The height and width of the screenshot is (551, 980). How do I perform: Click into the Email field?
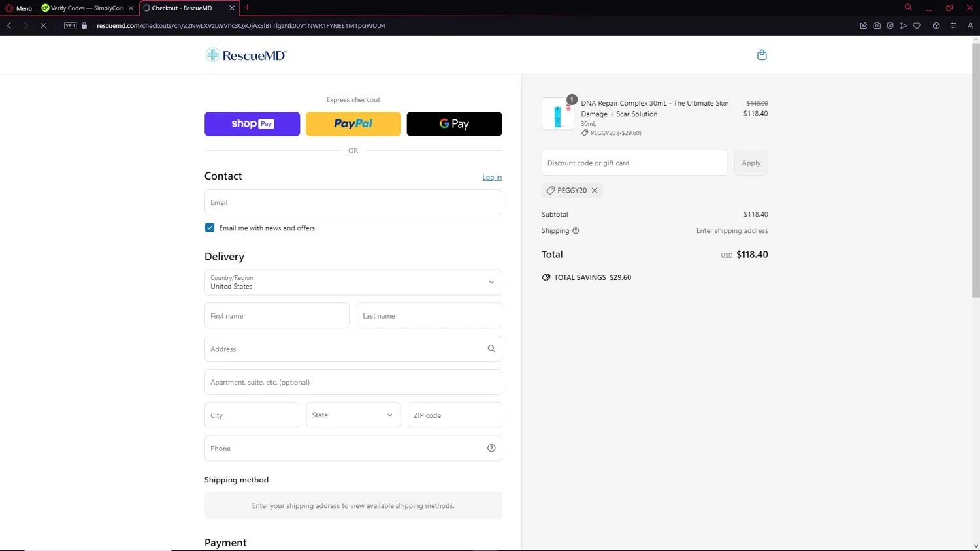[x=353, y=202]
